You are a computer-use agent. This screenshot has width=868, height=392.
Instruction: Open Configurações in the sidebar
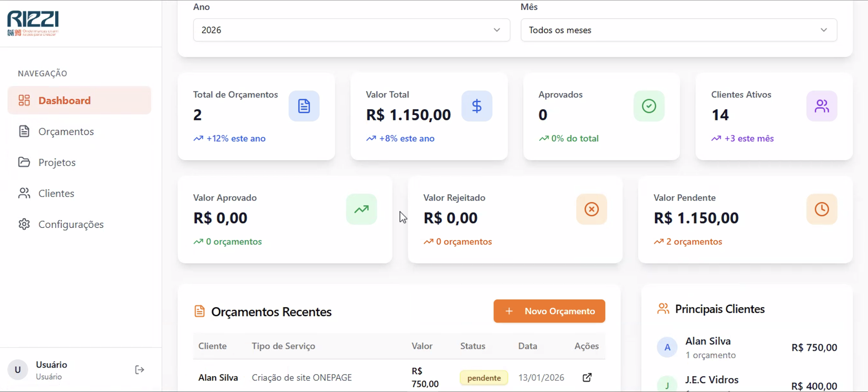click(x=71, y=224)
